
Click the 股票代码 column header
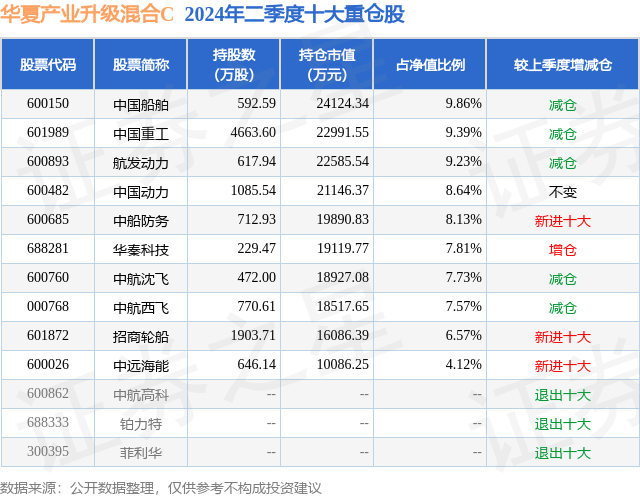coord(48,64)
